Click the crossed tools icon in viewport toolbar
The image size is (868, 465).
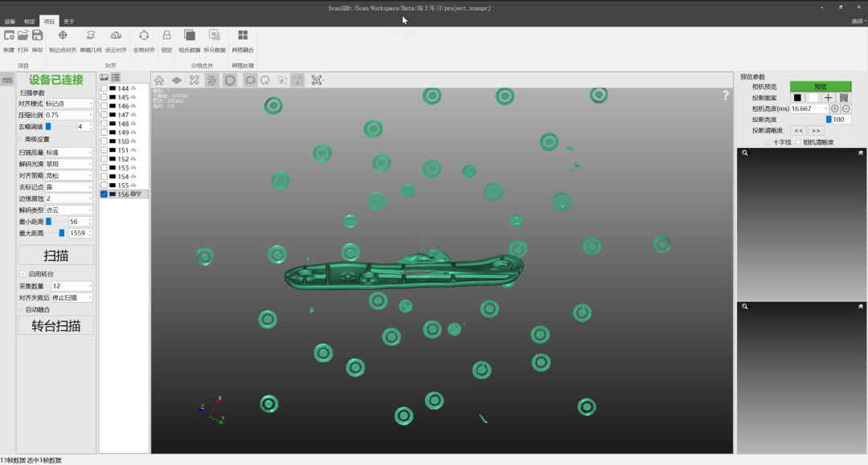[194, 80]
